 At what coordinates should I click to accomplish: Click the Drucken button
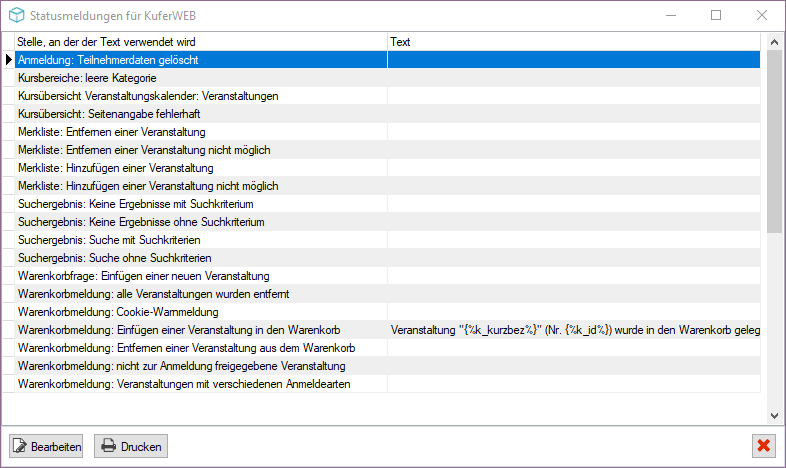click(x=131, y=446)
